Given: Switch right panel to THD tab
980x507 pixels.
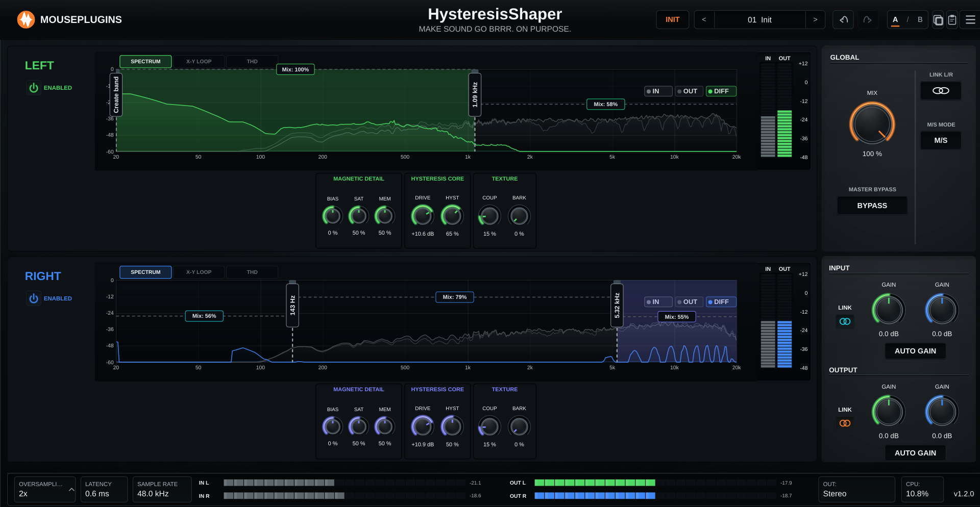Looking at the screenshot, I should click(252, 272).
